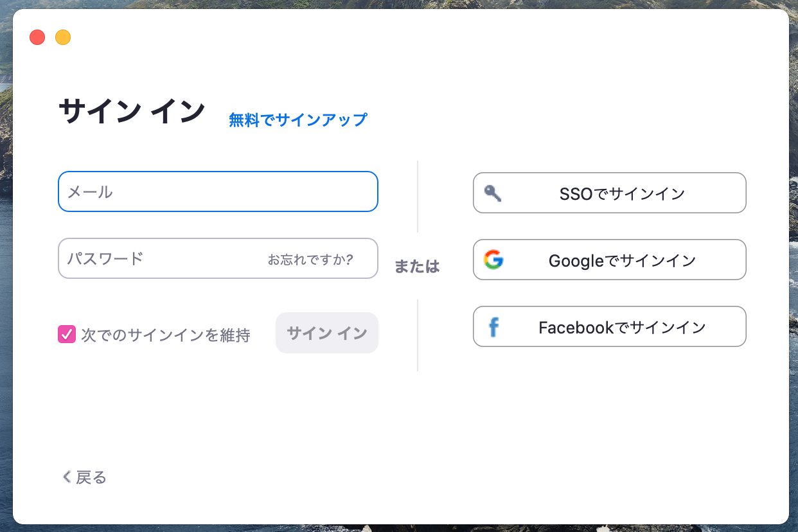Click the back chevron arrow next to 戻る
Viewport: 798px width, 532px height.
click(x=66, y=477)
